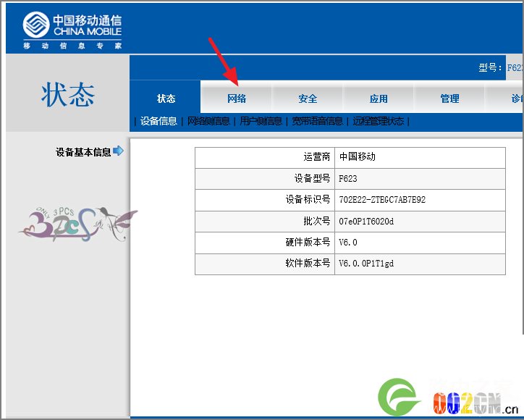Click the large 状态 page heading
The height and width of the screenshot is (420, 524).
(x=68, y=95)
